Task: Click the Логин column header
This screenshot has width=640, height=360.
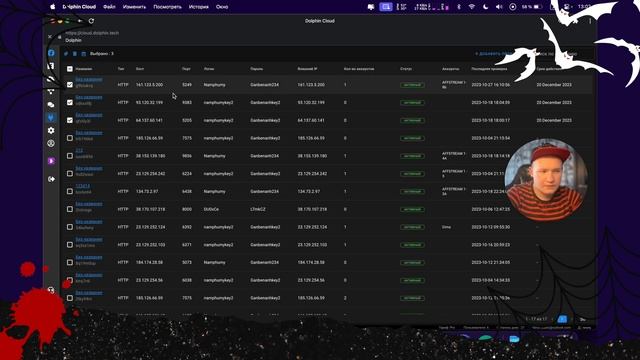Action: coord(209,69)
